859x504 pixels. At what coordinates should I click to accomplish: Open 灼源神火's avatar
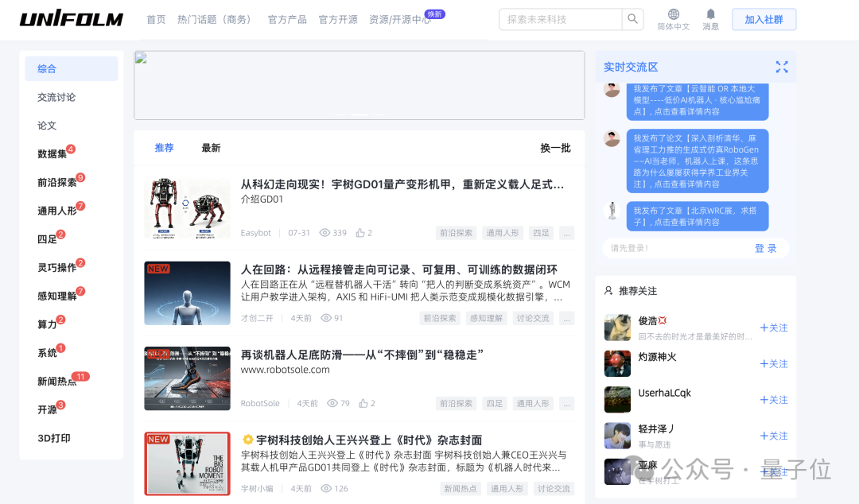point(617,364)
